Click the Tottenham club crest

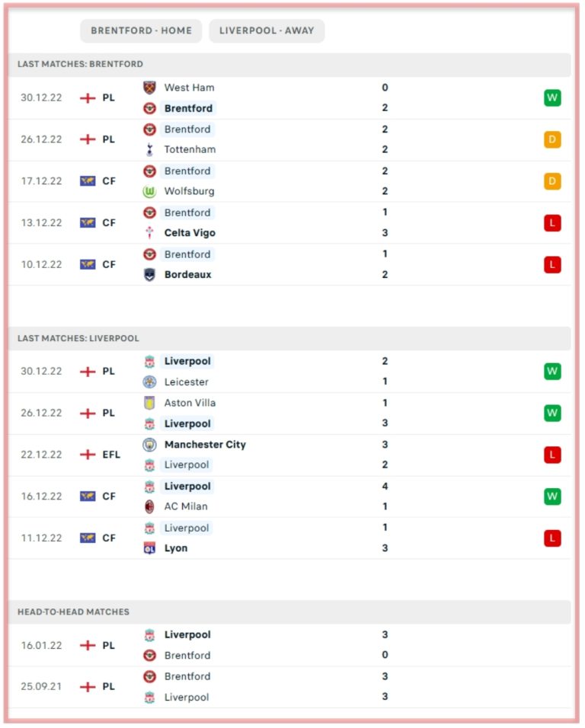click(x=149, y=149)
